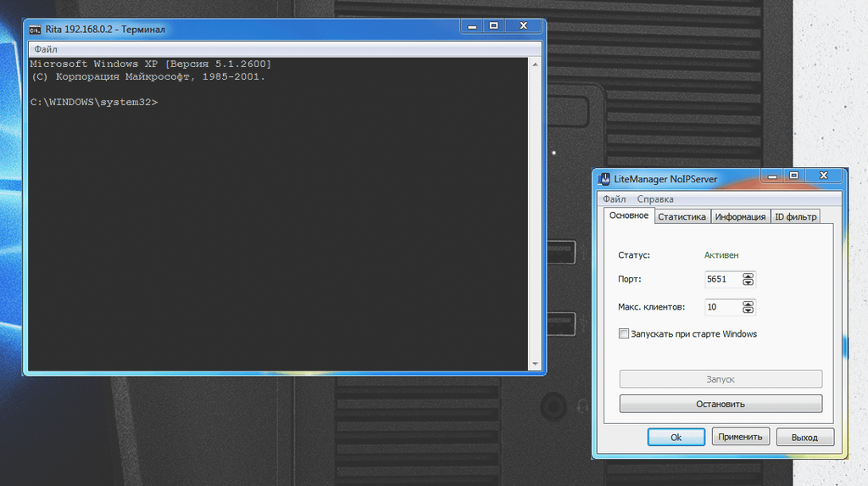Decrease Макс. клиентов with down arrow

[x=748, y=310]
